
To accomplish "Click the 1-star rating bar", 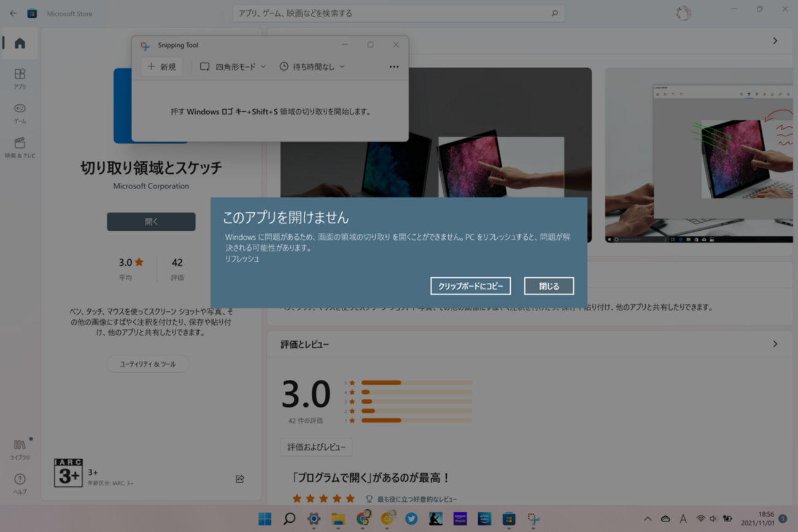I will (x=417, y=420).
